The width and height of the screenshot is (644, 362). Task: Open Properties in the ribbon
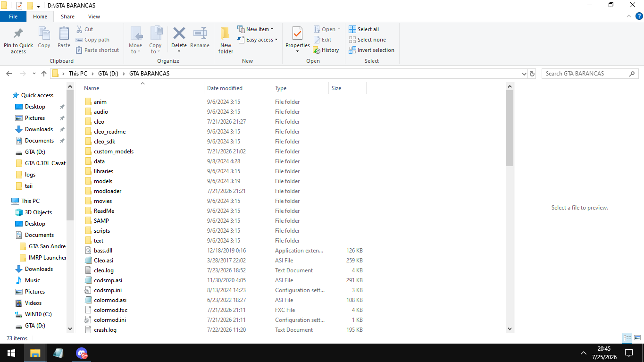(297, 40)
